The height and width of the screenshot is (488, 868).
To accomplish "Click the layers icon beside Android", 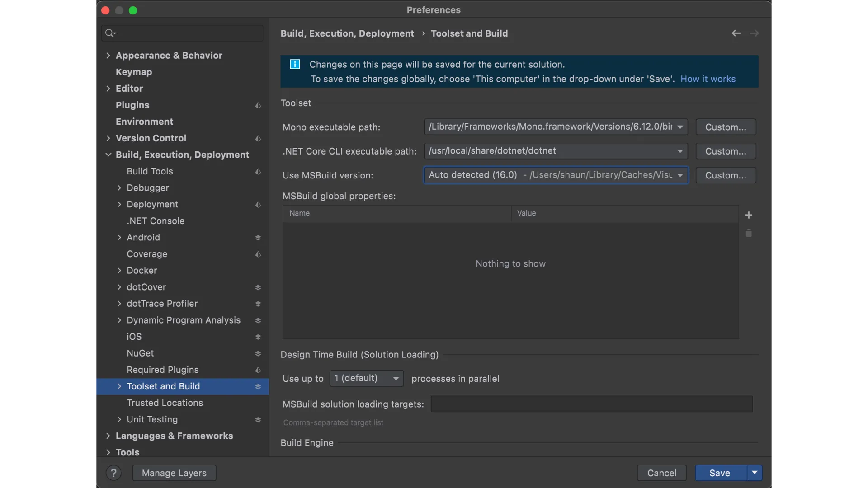I will point(258,238).
